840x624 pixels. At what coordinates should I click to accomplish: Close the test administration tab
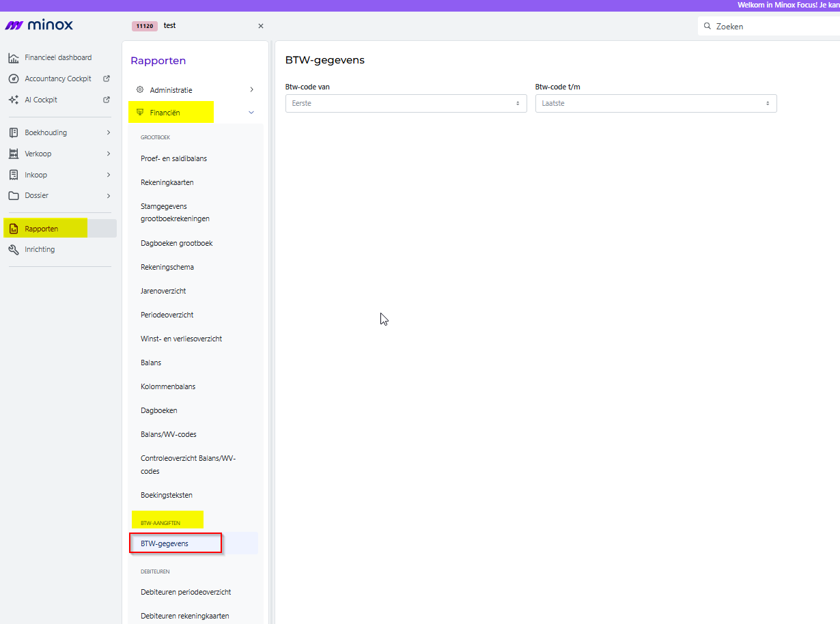coord(260,26)
